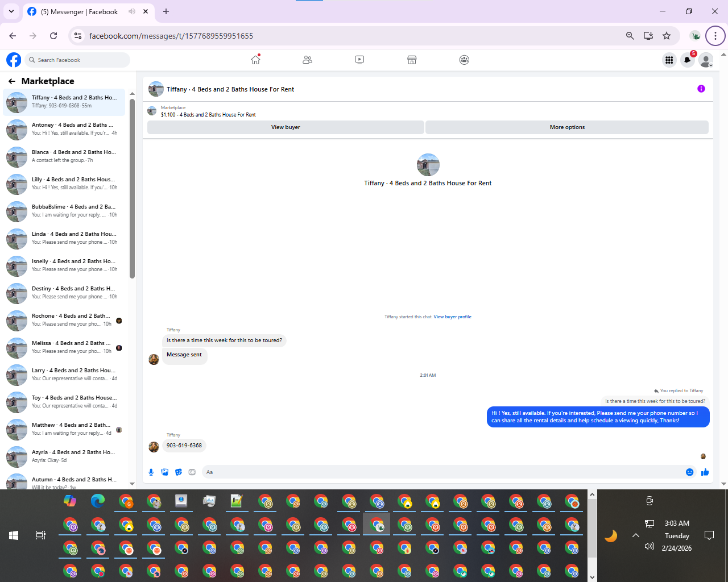Open the account profile menu

click(706, 60)
